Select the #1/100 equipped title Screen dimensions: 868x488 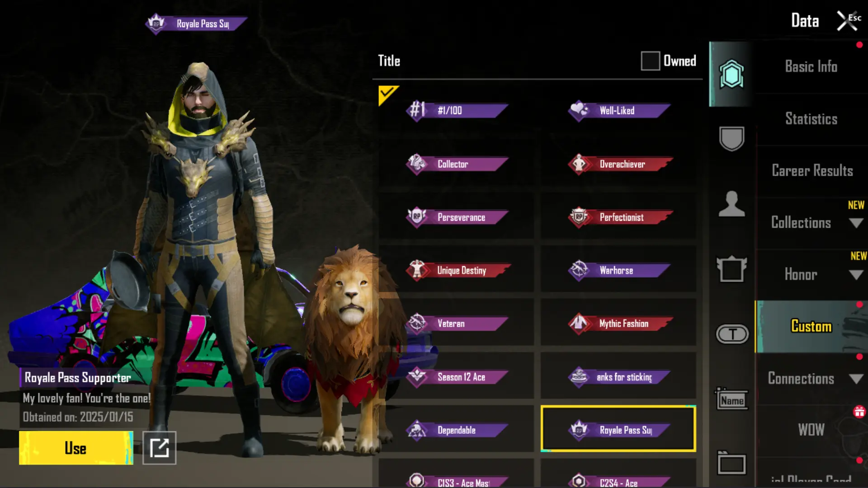pos(457,110)
